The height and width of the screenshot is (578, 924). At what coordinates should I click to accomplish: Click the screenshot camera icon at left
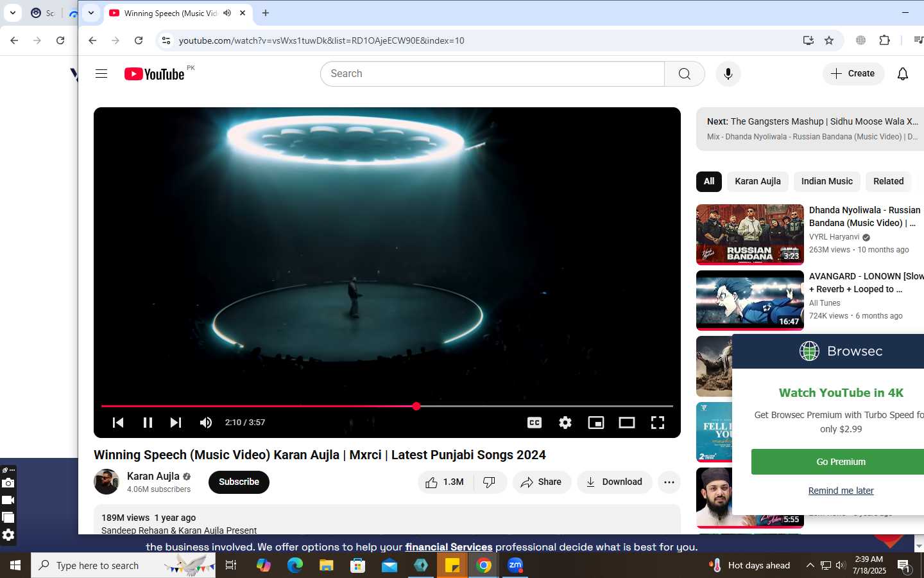pos(8,483)
